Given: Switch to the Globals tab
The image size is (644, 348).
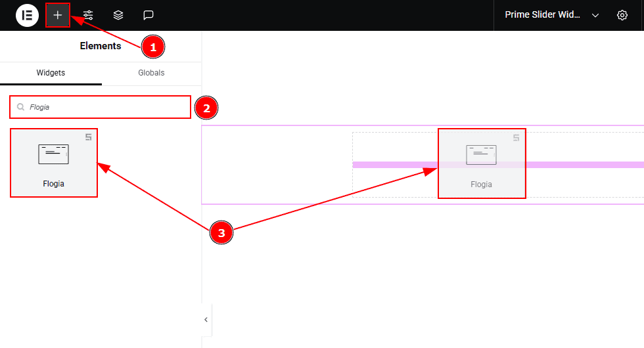Looking at the screenshot, I should pyautogui.click(x=151, y=73).
